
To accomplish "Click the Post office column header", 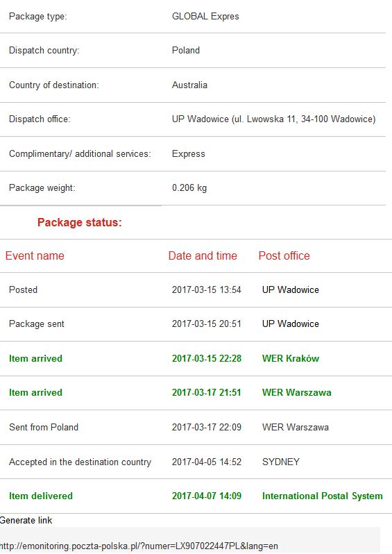I will click(x=284, y=255).
